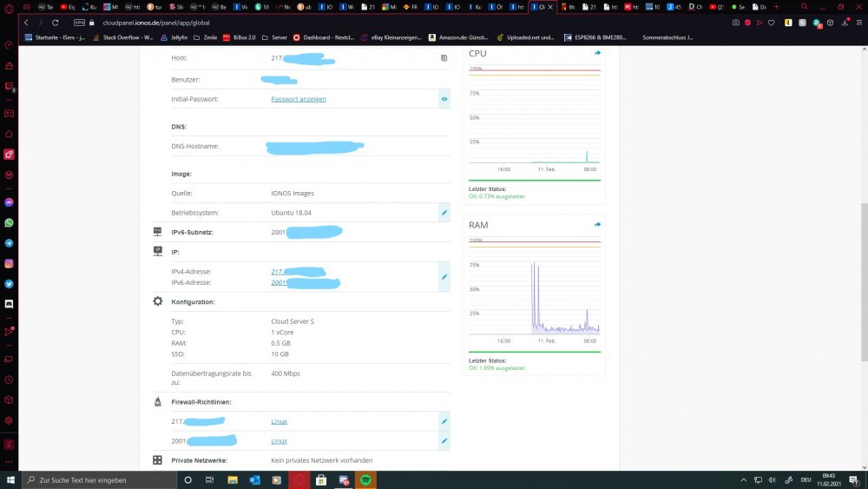Open a new tab with the plus button
The height and width of the screenshot is (489, 868).
[x=776, y=7]
